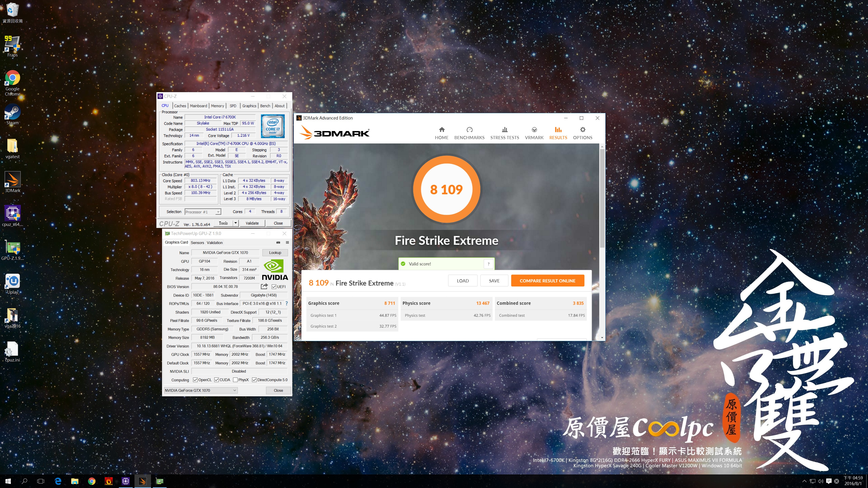Viewport: 868px width, 488px height.
Task: Switch to Caches tab in CPU-Z
Action: tap(180, 106)
